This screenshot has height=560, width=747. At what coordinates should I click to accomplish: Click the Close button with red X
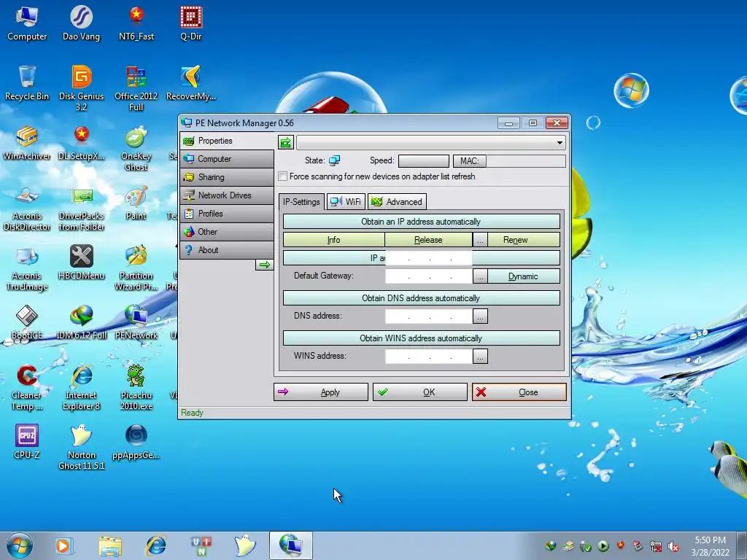[519, 392]
